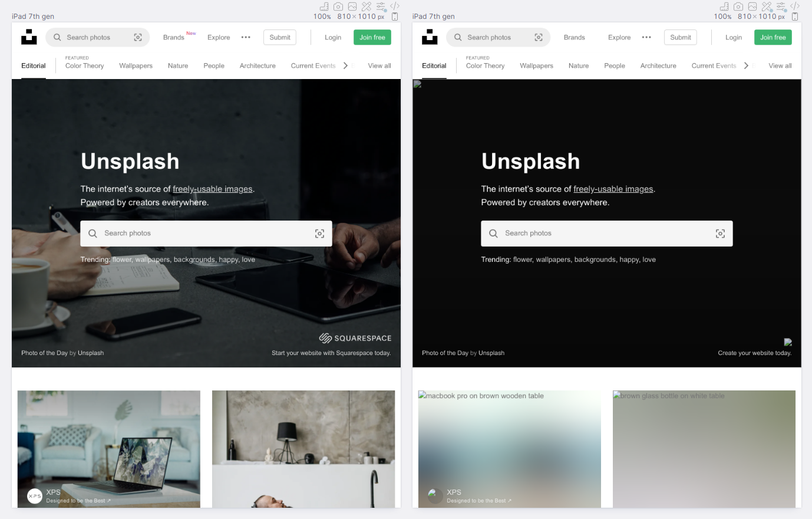
Task: Rotate the left pane's device orientation
Action: [395, 17]
